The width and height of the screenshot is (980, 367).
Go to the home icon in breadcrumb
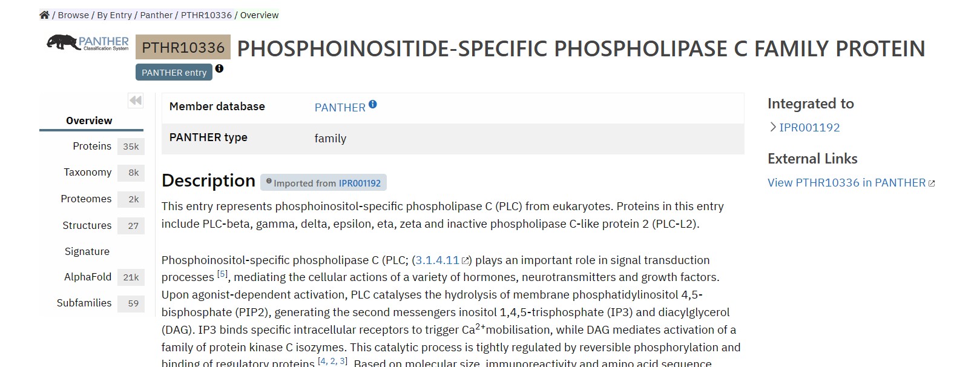click(x=44, y=15)
